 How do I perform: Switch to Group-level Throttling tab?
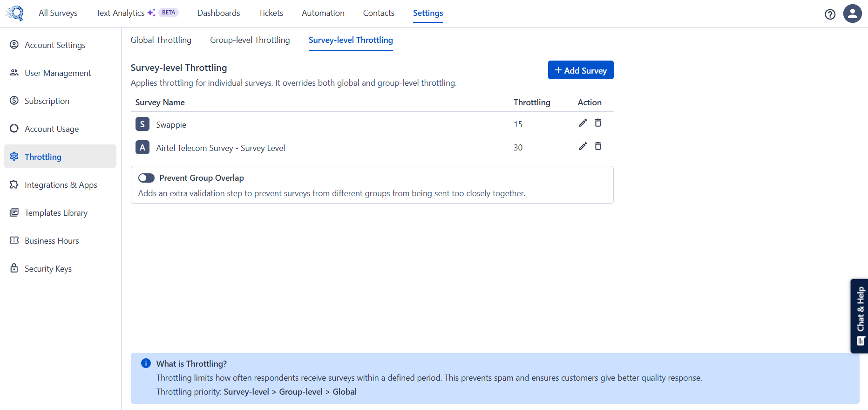tap(250, 40)
